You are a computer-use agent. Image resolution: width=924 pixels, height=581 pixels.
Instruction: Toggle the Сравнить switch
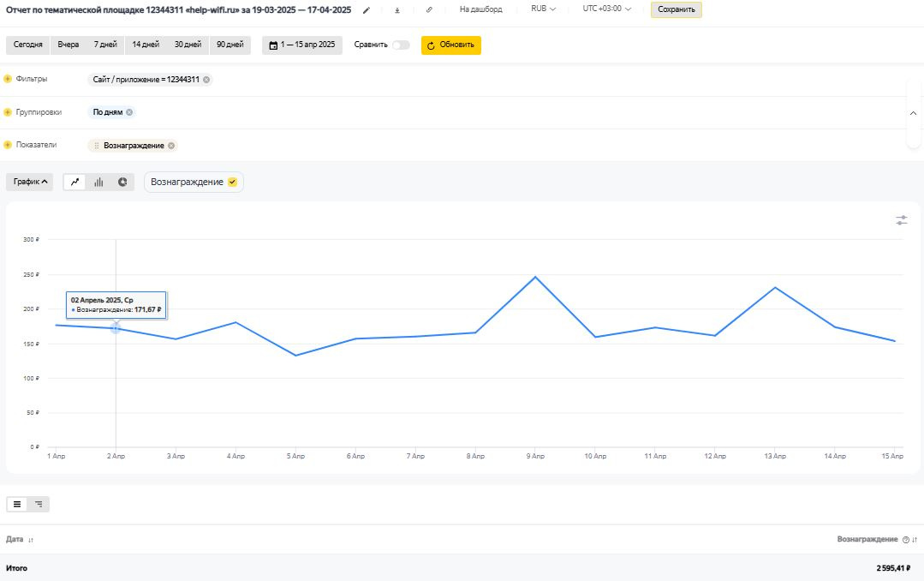(400, 45)
